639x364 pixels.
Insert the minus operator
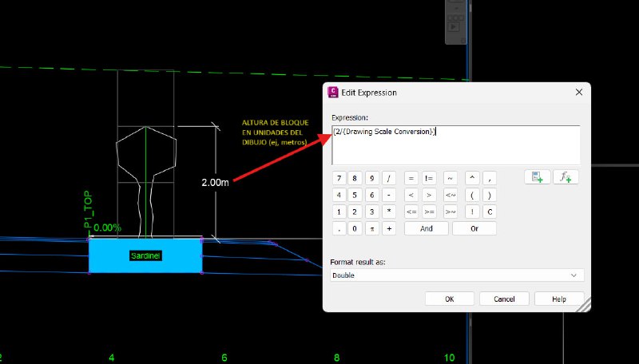389,195
